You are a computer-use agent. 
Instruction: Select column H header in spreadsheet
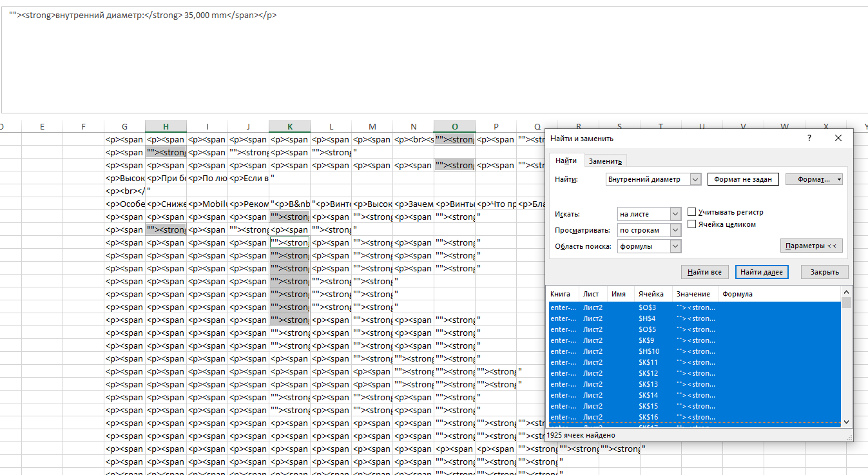pos(166,126)
